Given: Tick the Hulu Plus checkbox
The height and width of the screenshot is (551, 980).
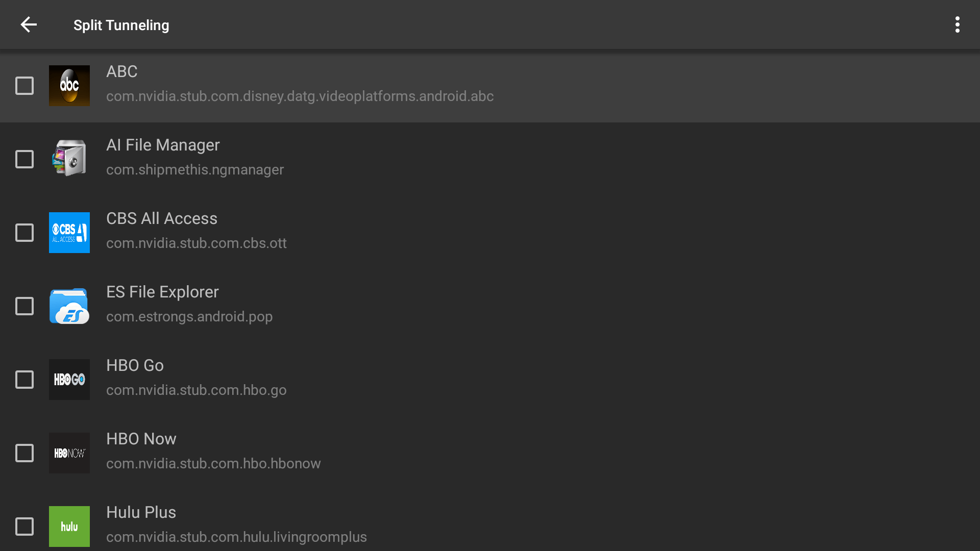Looking at the screenshot, I should (24, 527).
